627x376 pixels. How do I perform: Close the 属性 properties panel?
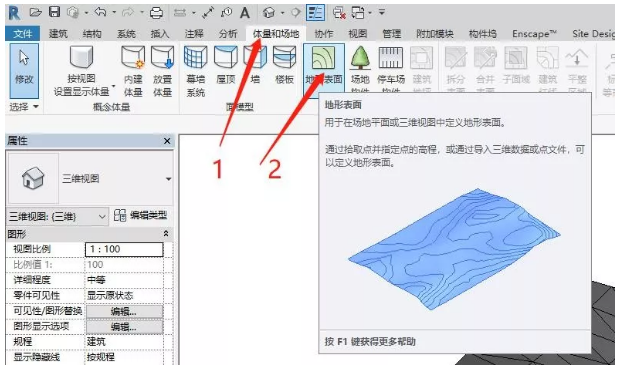167,141
